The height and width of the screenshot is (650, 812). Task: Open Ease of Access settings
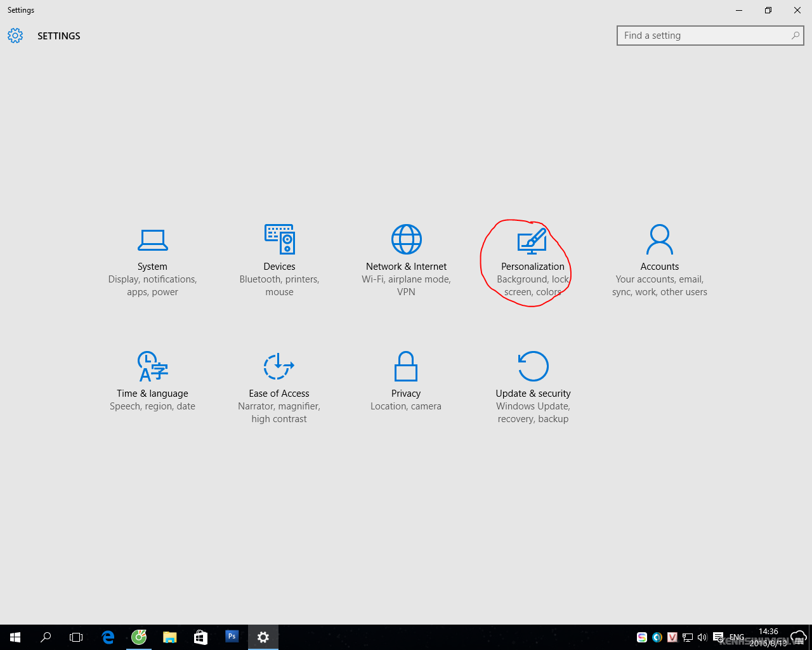[x=279, y=387]
